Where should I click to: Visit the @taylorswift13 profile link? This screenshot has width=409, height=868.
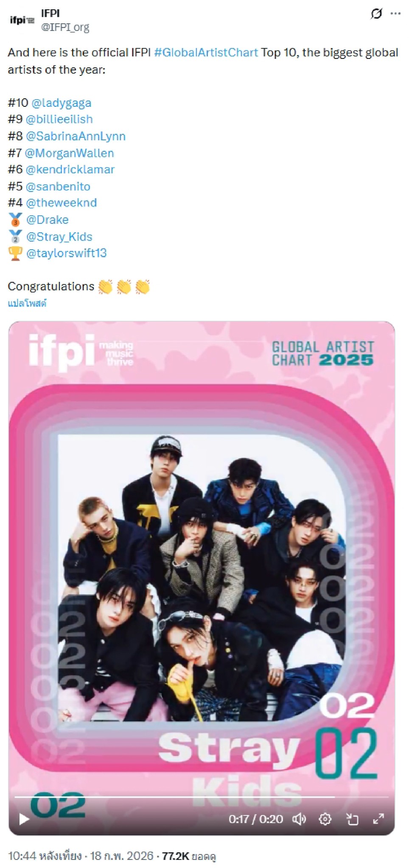[x=66, y=253]
